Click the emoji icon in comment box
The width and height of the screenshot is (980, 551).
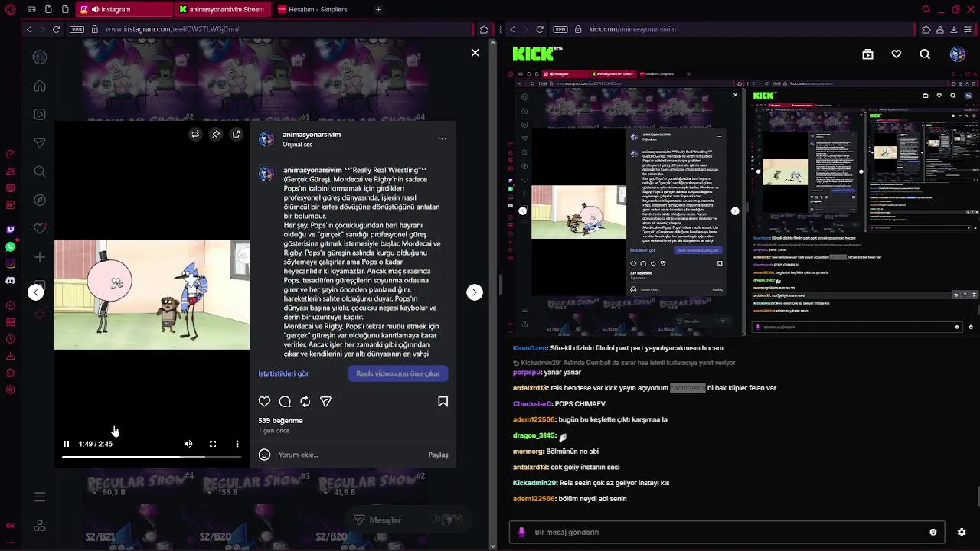point(264,455)
